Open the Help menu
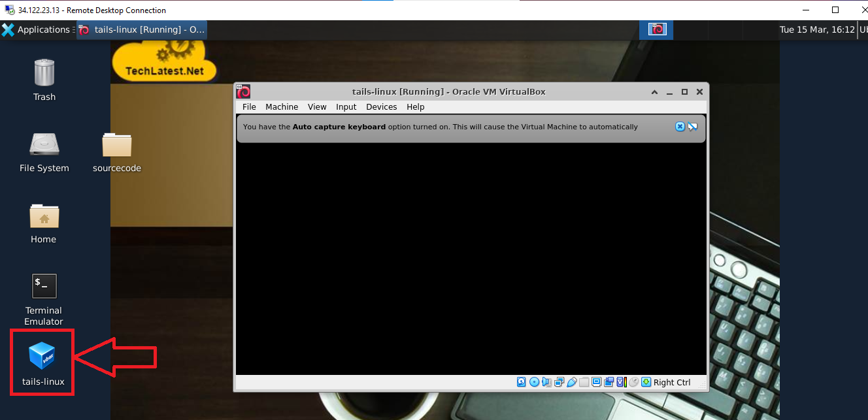Viewport: 868px width, 420px height. pos(416,106)
